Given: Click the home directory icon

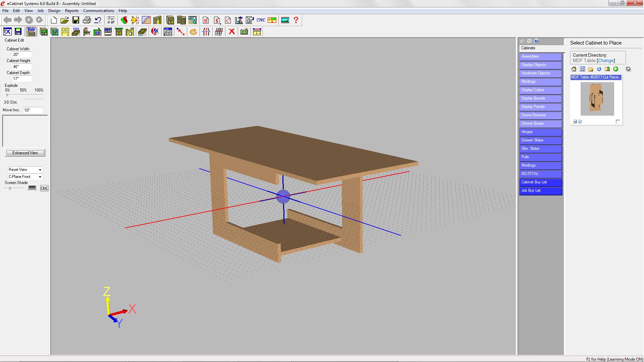Looking at the screenshot, I should pos(574,69).
